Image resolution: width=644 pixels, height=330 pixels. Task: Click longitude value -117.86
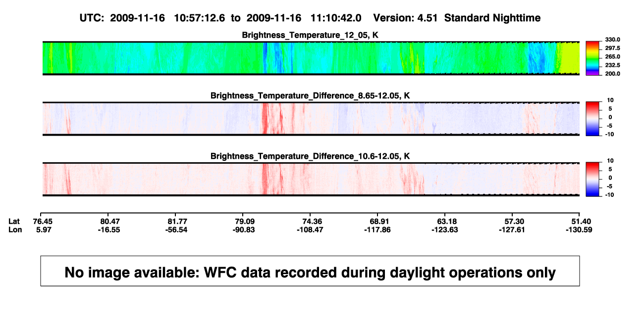[378, 230]
